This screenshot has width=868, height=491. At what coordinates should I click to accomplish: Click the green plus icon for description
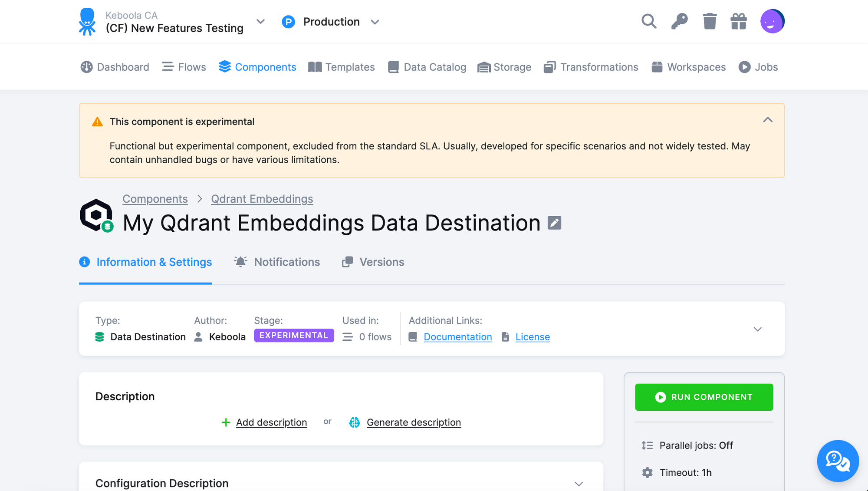click(x=226, y=422)
